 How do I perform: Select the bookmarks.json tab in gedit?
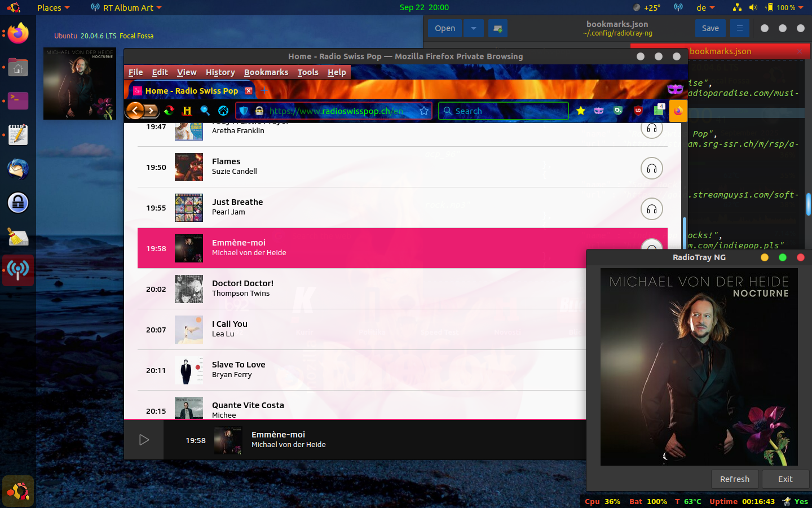point(720,51)
